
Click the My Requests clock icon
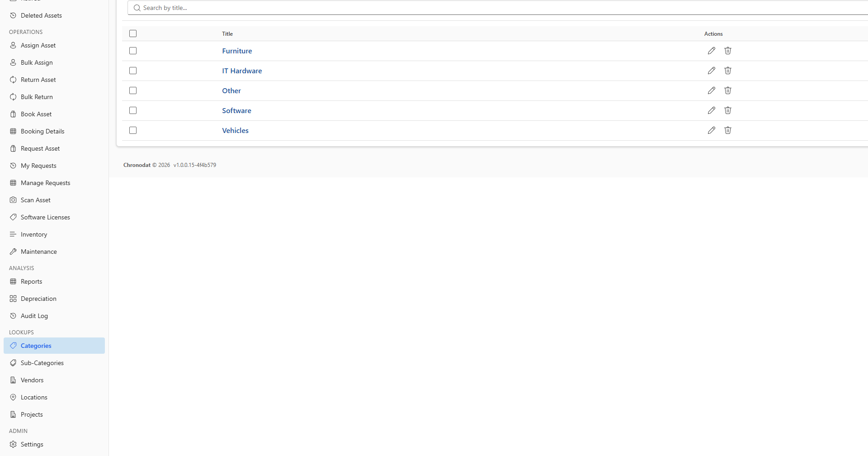[x=13, y=166]
